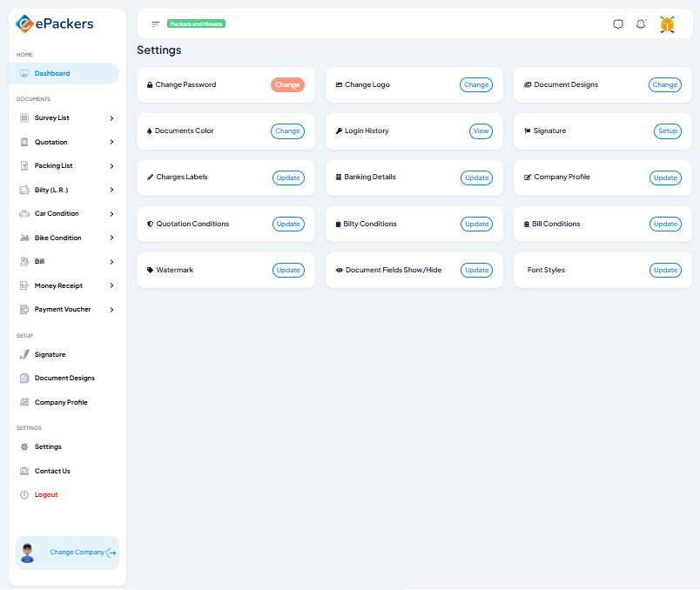Select Document Designs in the Setup menu
700x590 pixels.
point(64,378)
